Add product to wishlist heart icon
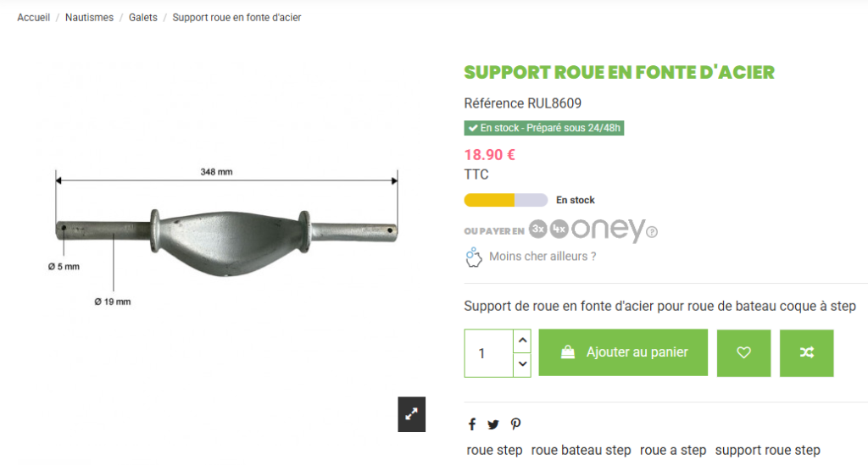The width and height of the screenshot is (868, 465). 743,352
